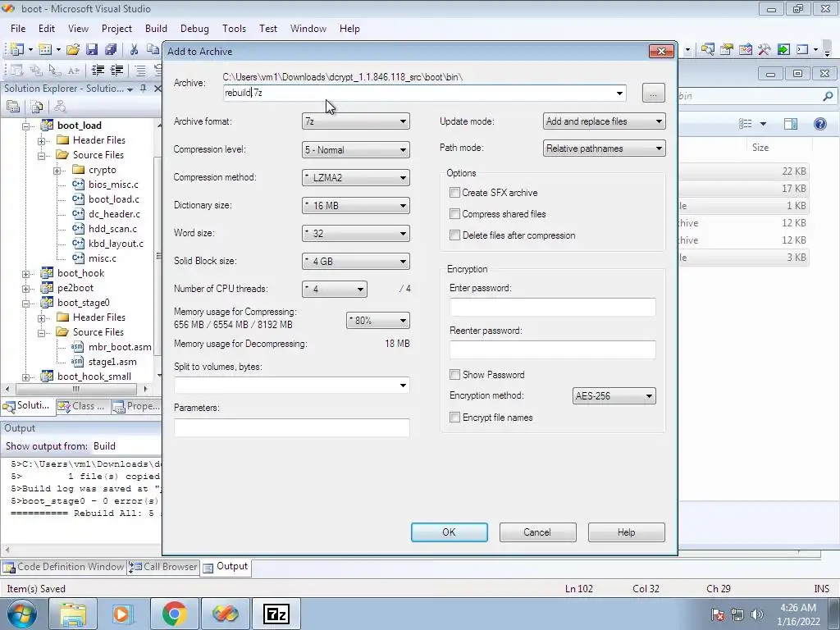Click the Decrease Indent icon
840x630 pixels.
coord(98,71)
